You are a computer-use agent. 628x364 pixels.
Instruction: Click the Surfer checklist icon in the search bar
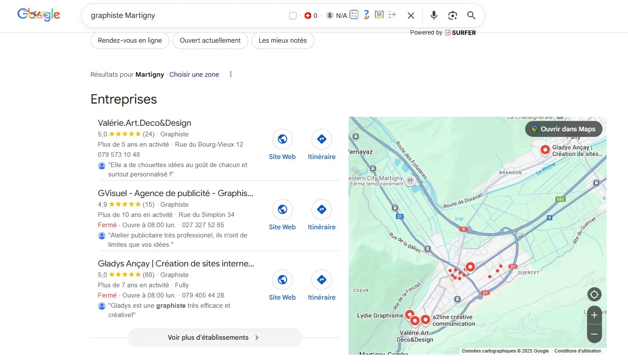pyautogui.click(x=354, y=15)
